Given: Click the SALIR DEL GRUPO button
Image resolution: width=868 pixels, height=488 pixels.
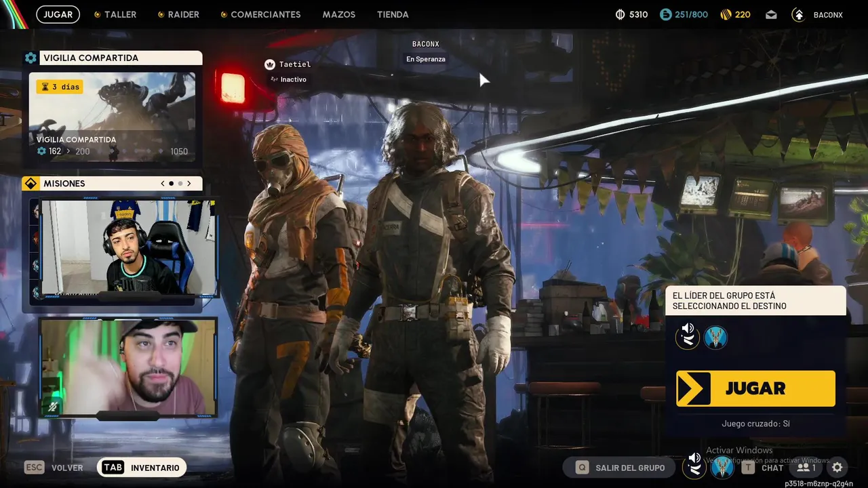Looking at the screenshot, I should [x=619, y=468].
